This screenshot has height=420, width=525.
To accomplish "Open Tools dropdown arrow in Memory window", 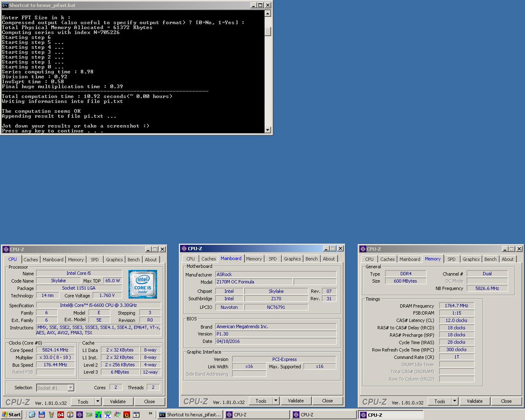I will 454,401.
